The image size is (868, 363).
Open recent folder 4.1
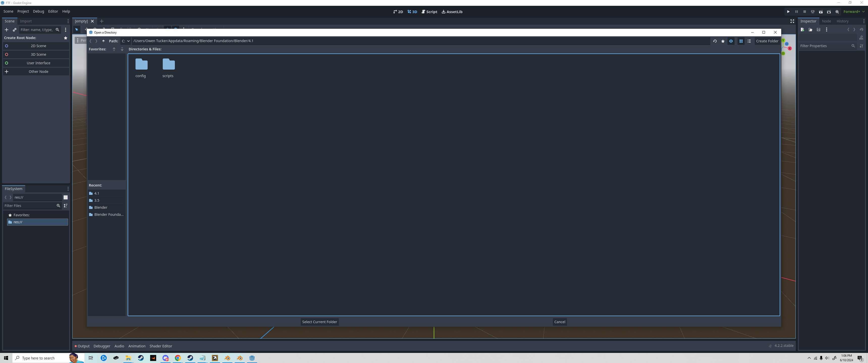(x=106, y=193)
